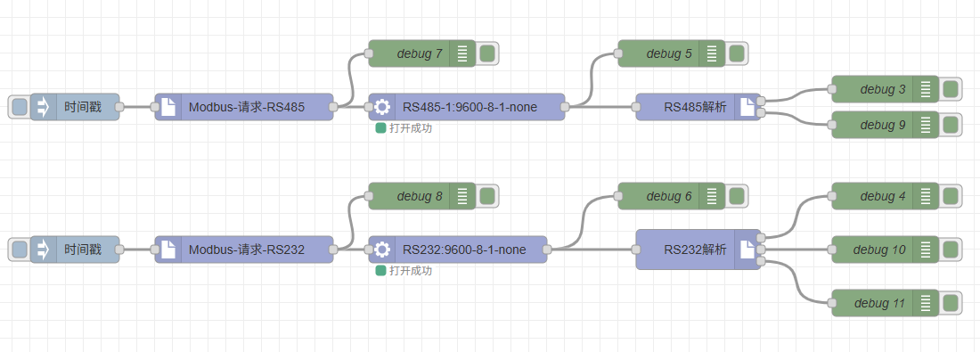This screenshot has width=980, height=352.
Task: Select the debug 6 node label
Action: point(669,196)
